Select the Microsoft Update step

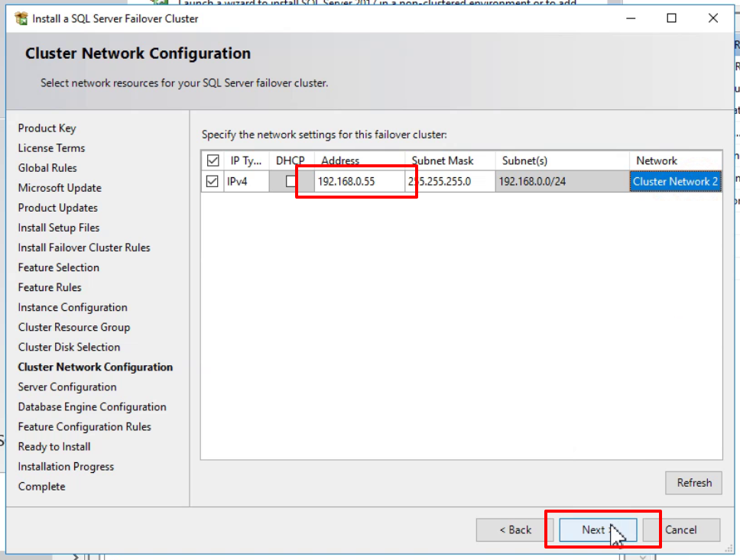pos(60,188)
